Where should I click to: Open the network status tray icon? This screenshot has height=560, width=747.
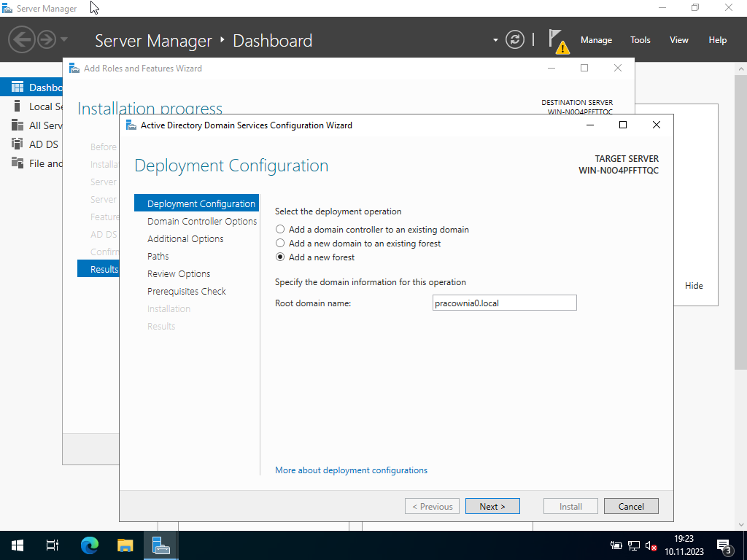tap(634, 545)
